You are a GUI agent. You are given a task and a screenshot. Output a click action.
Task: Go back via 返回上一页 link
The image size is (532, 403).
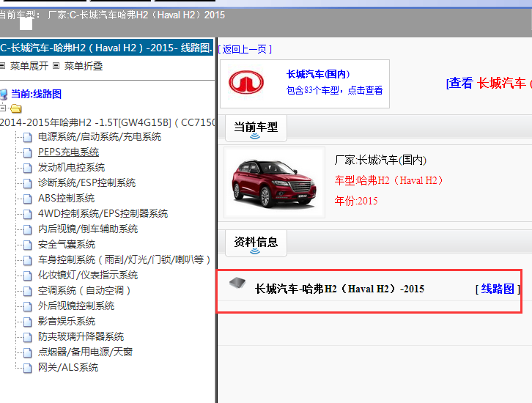click(x=245, y=50)
